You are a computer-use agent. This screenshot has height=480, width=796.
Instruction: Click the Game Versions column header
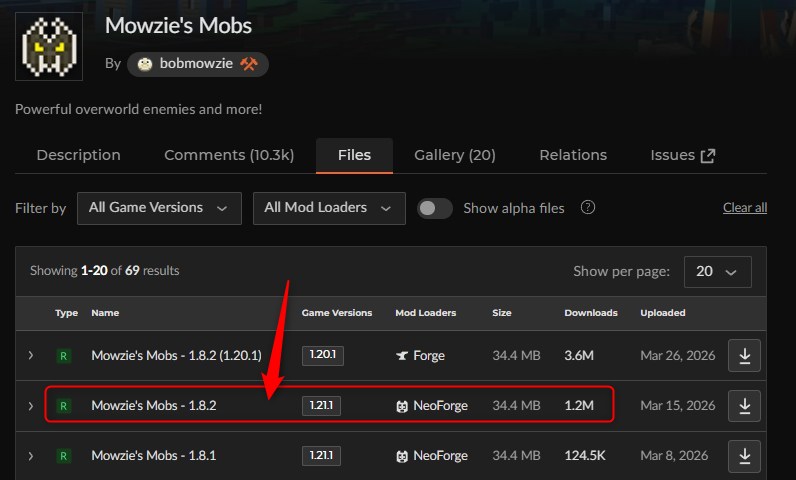pyautogui.click(x=337, y=313)
